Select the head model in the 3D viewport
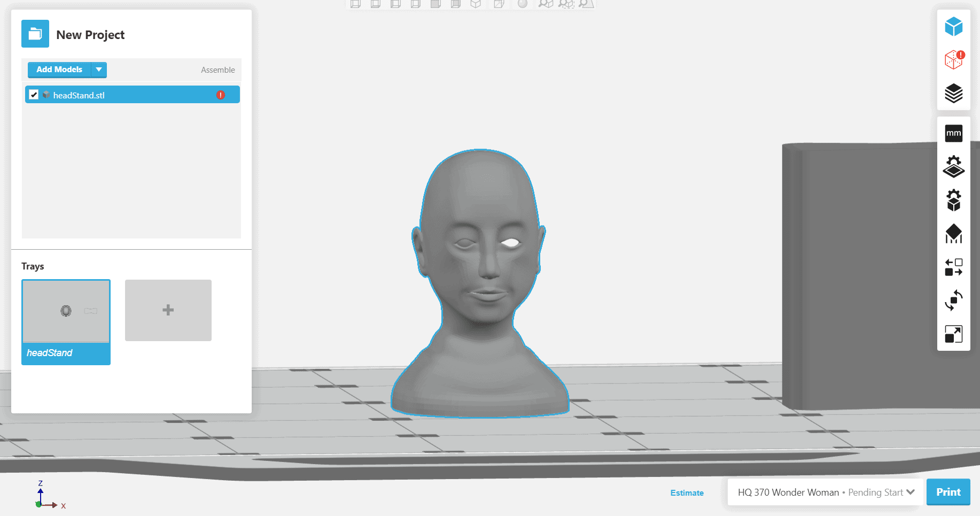Screen dimensions: 980x516 click(x=480, y=283)
